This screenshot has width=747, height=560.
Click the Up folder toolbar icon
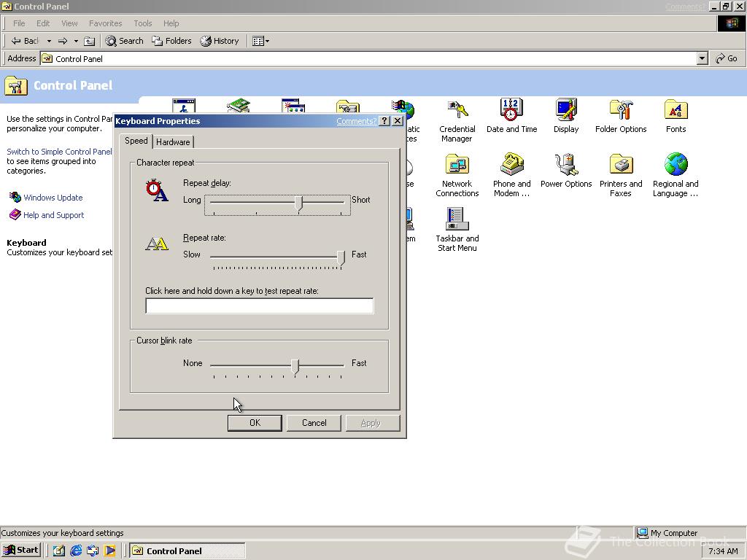(x=90, y=41)
